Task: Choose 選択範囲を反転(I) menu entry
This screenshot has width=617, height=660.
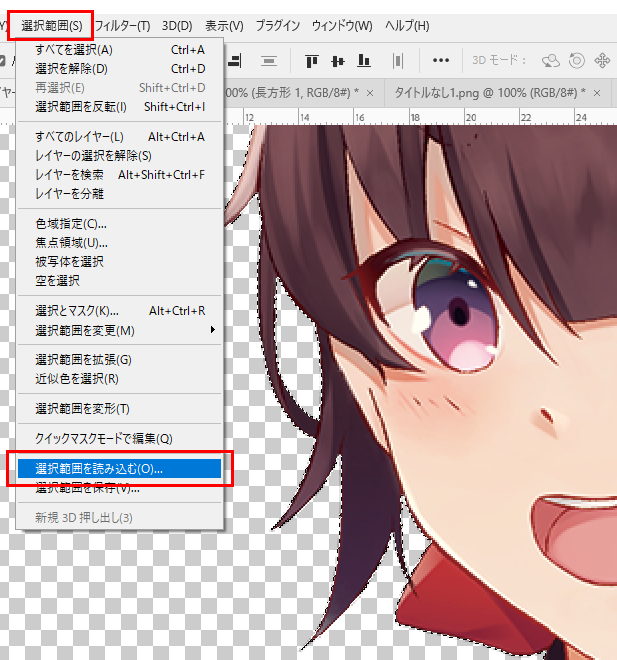Action: (120, 107)
